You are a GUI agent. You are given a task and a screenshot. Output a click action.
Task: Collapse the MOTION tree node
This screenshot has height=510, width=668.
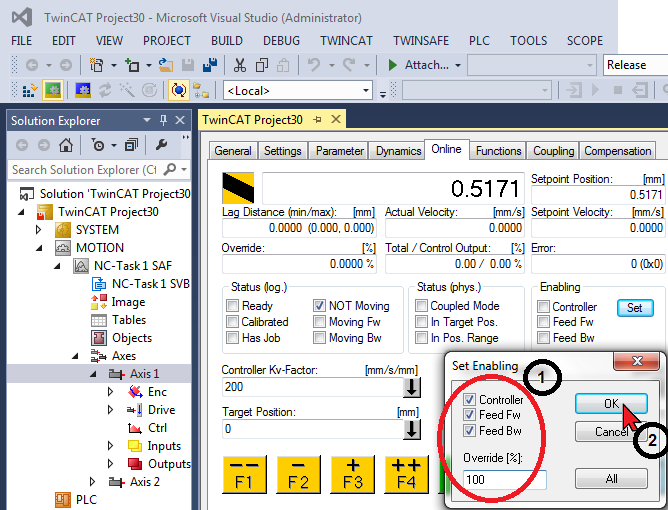39,248
